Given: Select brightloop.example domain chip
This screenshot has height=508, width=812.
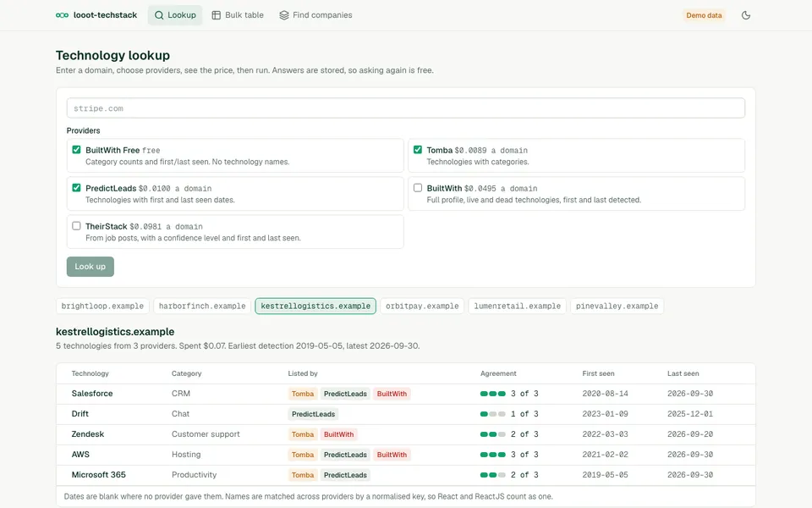Looking at the screenshot, I should click(102, 306).
